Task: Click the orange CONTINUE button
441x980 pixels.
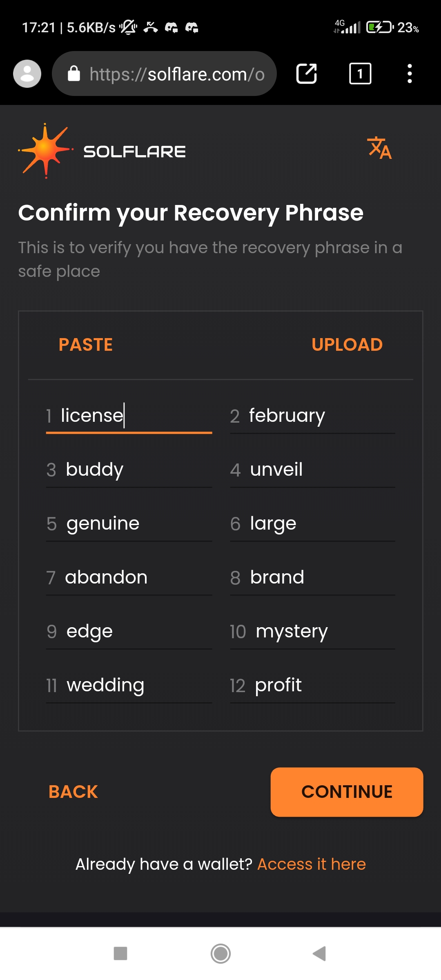Action: (347, 792)
